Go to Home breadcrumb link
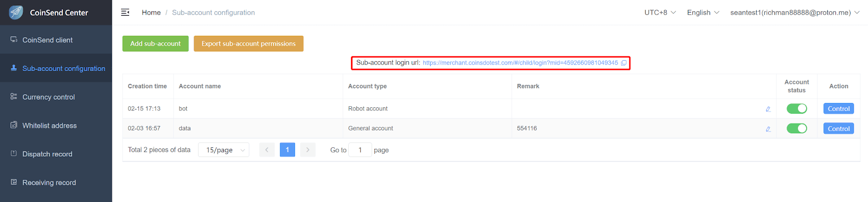This screenshot has height=202, width=868. 151,12
